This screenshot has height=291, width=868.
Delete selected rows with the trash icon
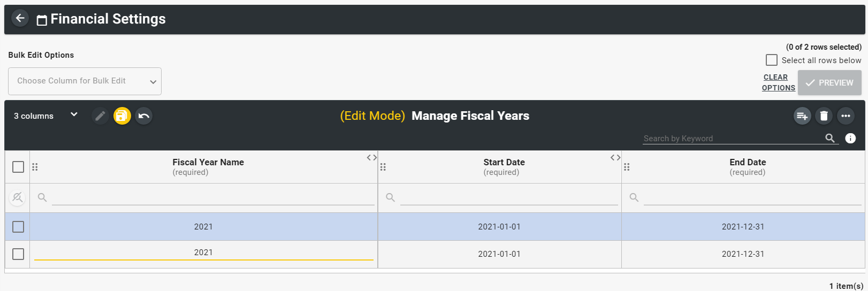tap(824, 116)
